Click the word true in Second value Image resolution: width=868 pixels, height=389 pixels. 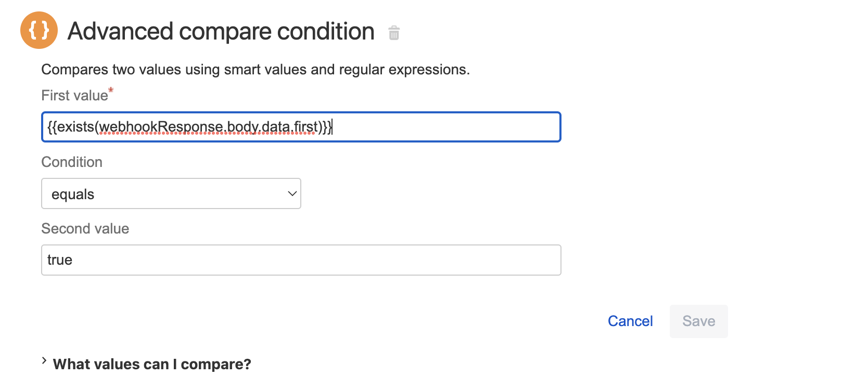pyautogui.click(x=60, y=260)
